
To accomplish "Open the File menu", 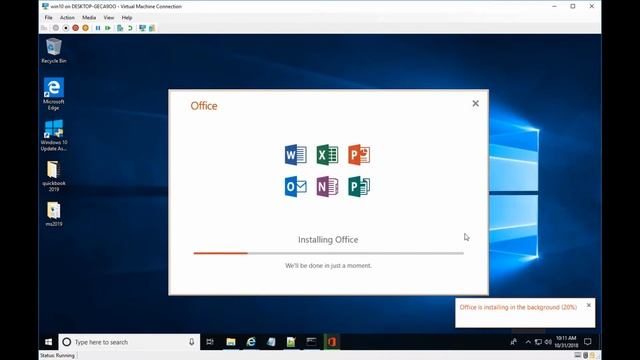I will (48, 18).
